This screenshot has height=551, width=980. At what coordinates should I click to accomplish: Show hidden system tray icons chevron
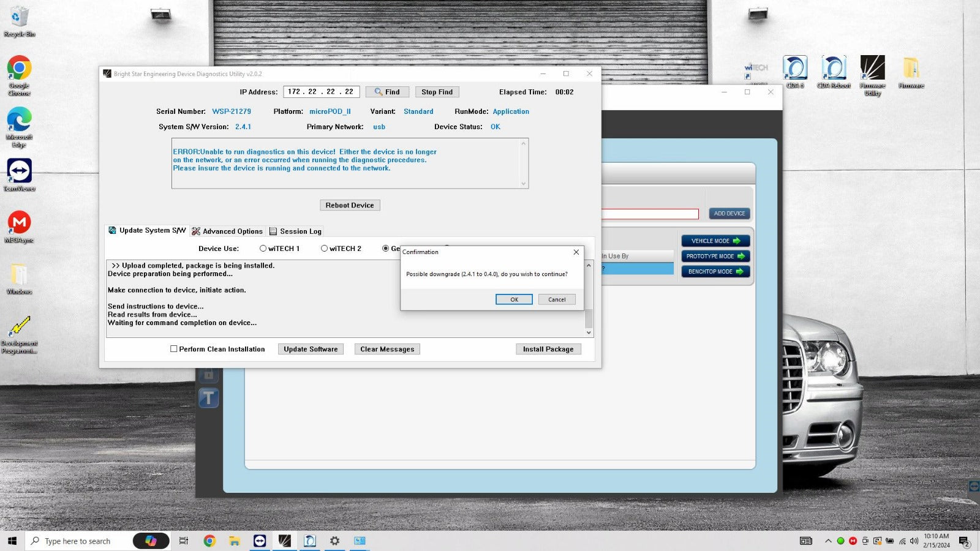pos(828,541)
